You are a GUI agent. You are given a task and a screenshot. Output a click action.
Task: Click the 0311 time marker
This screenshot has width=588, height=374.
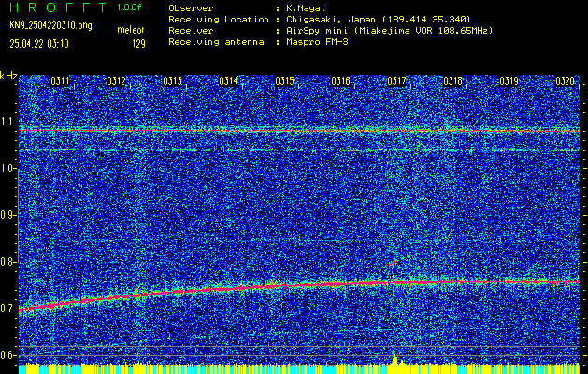(x=60, y=81)
